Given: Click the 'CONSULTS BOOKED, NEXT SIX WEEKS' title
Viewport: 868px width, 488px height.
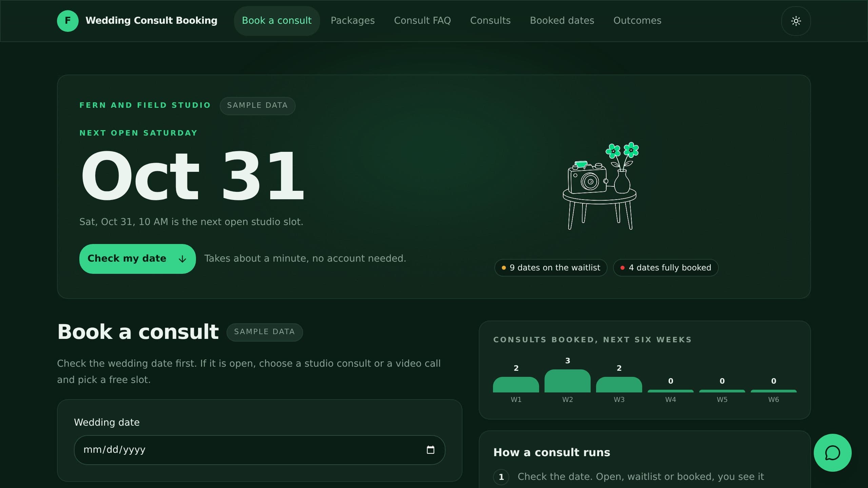Looking at the screenshot, I should tap(592, 340).
